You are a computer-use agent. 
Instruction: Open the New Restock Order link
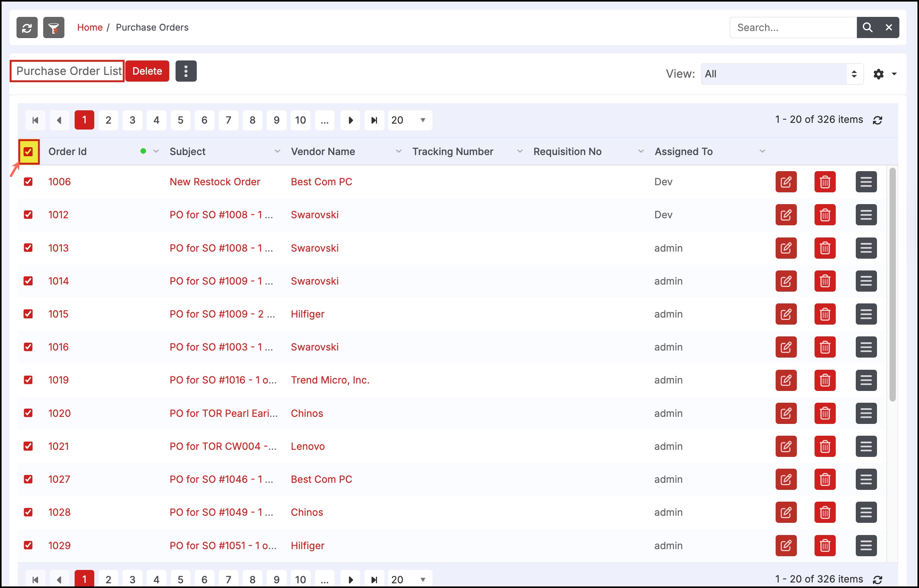point(215,182)
